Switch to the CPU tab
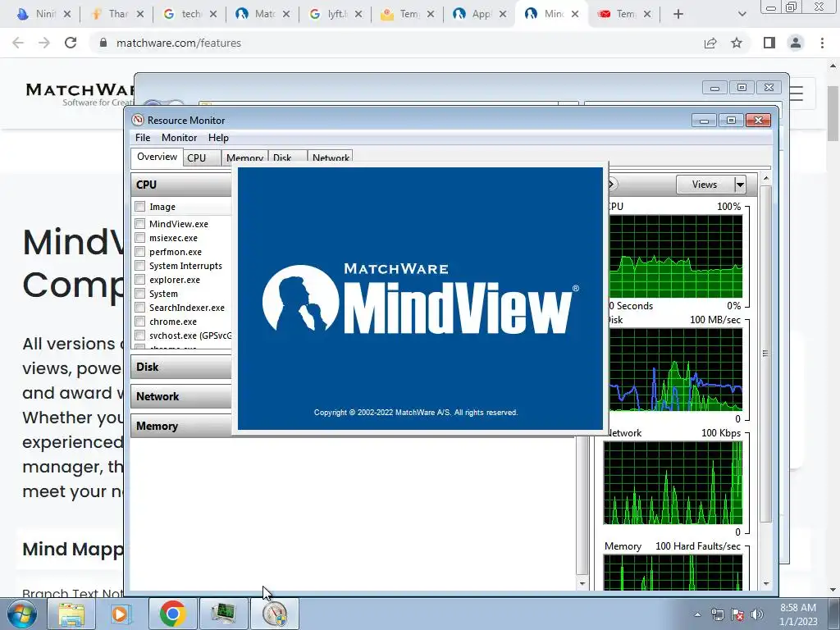840x630 pixels. (203, 158)
